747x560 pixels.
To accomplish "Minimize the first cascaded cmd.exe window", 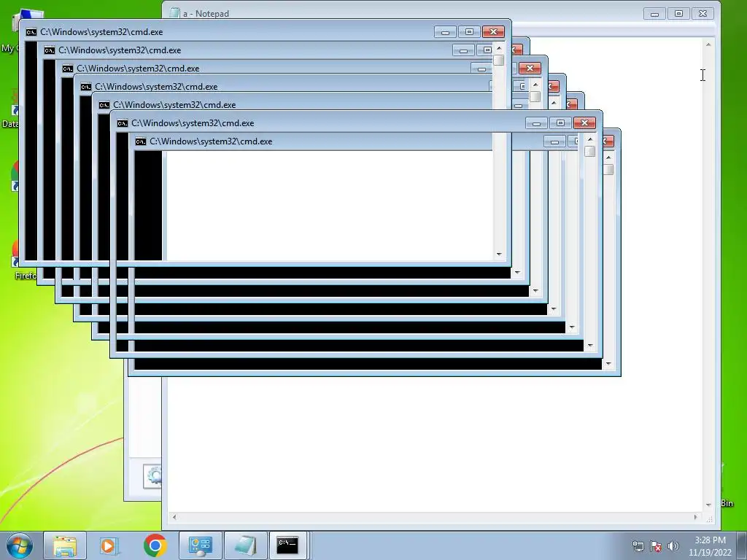I will pyautogui.click(x=445, y=32).
